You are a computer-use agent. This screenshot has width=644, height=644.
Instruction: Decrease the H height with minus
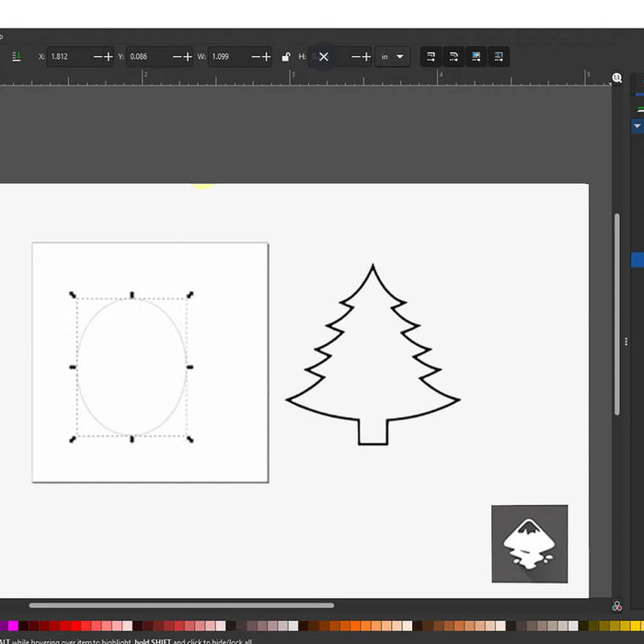[x=356, y=57]
